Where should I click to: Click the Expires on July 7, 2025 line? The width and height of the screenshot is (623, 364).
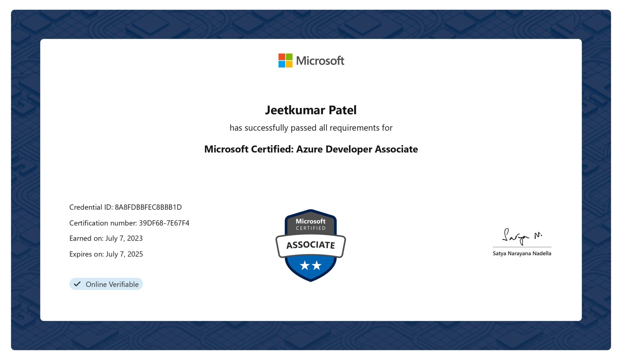[x=106, y=254]
